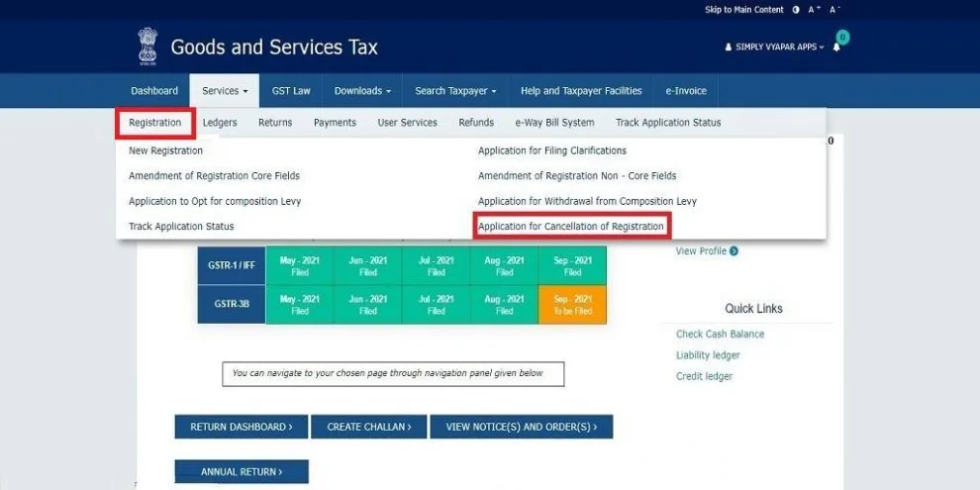Select GSTR-1 Jun - 2021 Filed cell

(x=368, y=265)
